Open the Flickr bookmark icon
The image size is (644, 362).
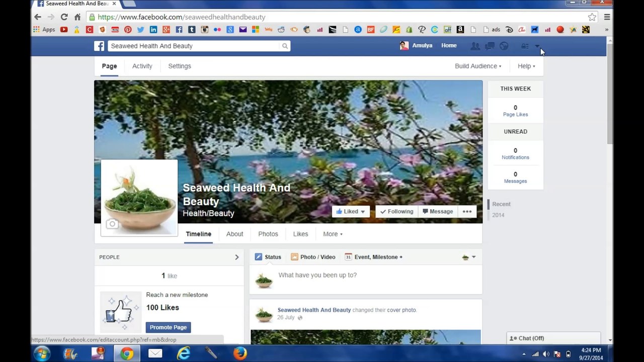click(x=217, y=30)
